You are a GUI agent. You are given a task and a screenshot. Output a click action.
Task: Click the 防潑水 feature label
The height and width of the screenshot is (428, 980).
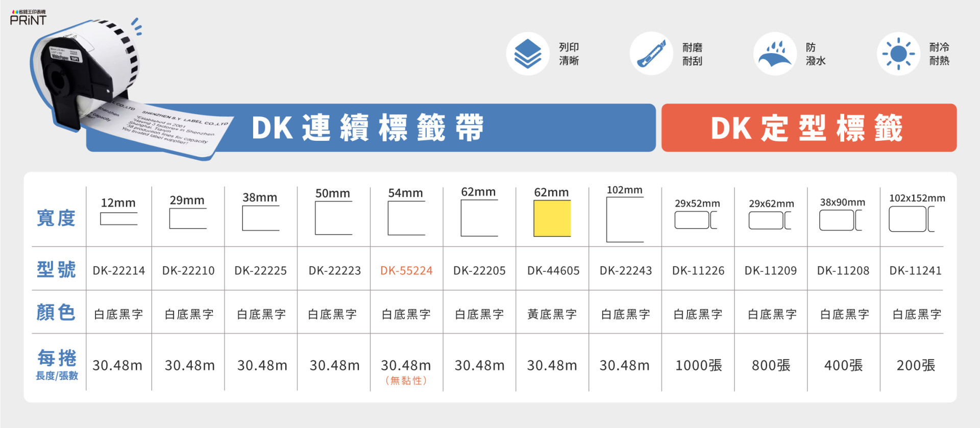click(816, 54)
